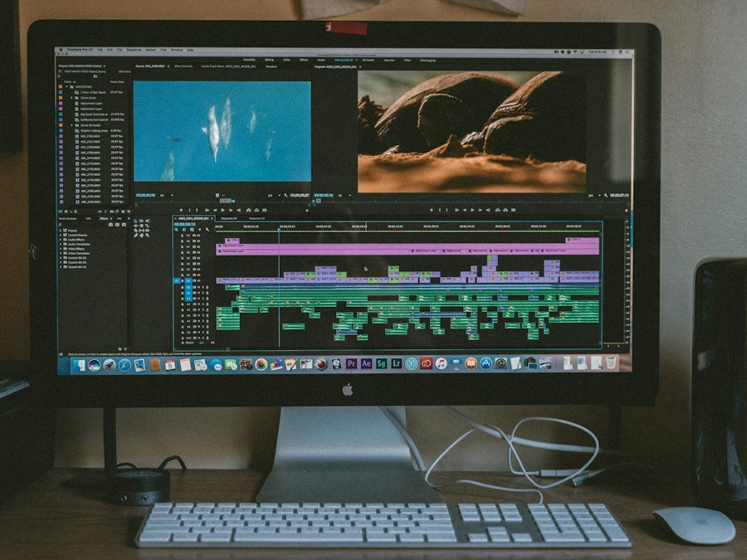
Task: Switch to the Color workspace
Action: [287, 60]
